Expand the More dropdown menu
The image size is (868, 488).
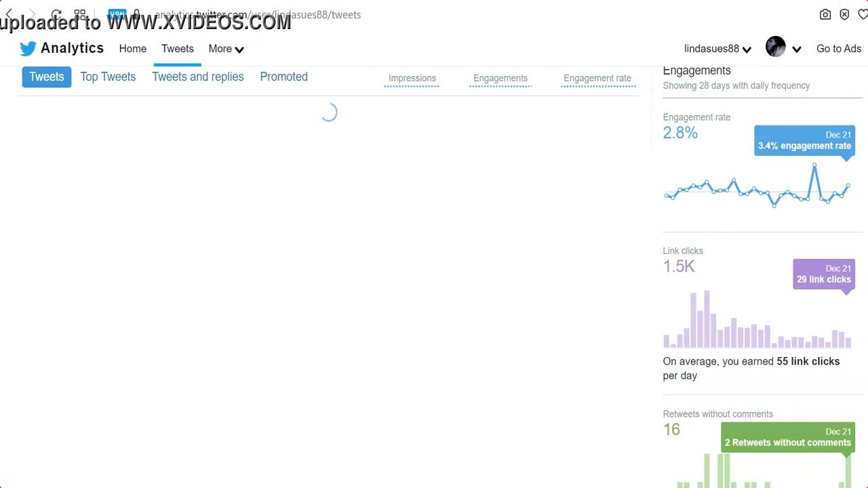click(x=226, y=49)
